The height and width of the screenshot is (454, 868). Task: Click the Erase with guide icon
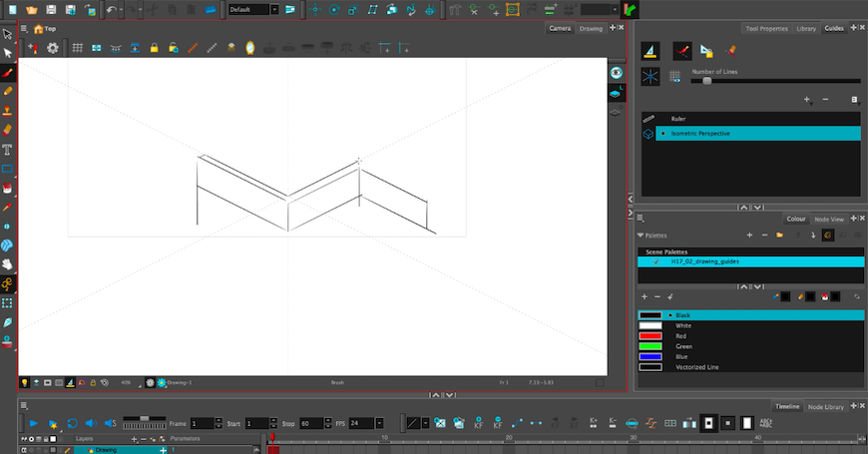731,51
